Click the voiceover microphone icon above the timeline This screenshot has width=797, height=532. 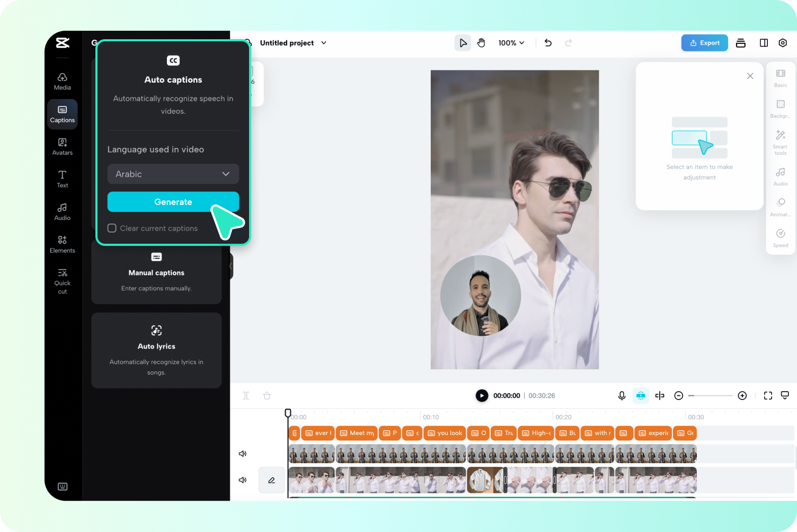[621, 395]
